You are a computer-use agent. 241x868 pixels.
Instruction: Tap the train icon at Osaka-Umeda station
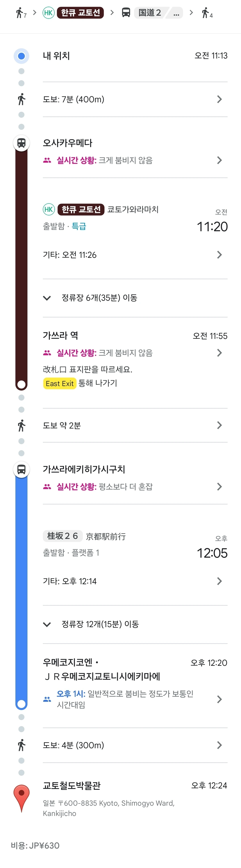pos(21,143)
